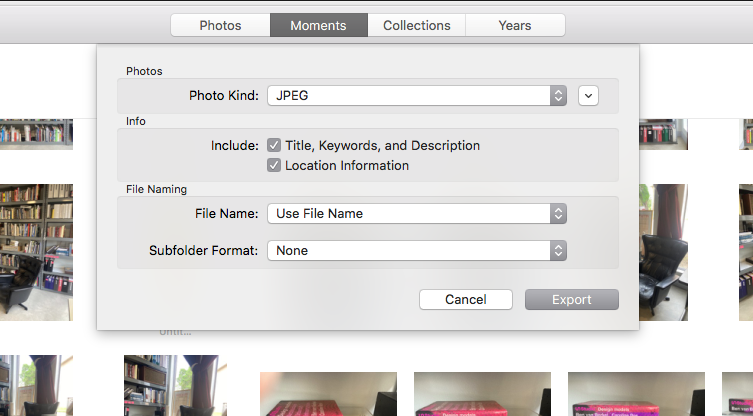753x416 pixels.
Task: Toggle the Location Information checkbox
Action: point(274,165)
